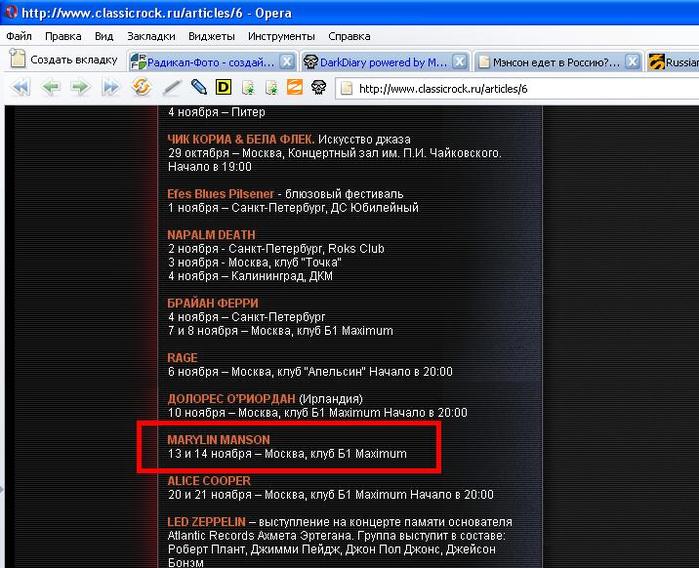Click the БРАЙАН ФЕРРИ heading

coord(213,303)
